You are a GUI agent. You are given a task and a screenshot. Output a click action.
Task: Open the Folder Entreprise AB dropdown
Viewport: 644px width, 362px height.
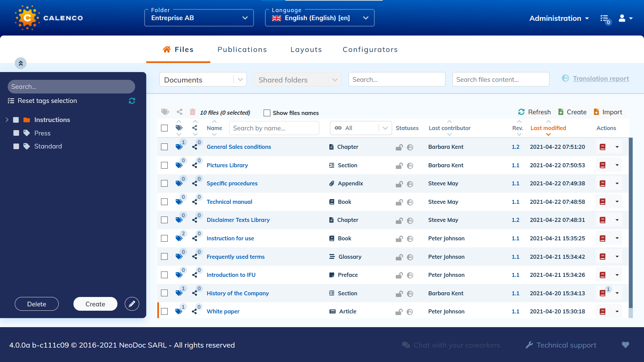click(199, 18)
